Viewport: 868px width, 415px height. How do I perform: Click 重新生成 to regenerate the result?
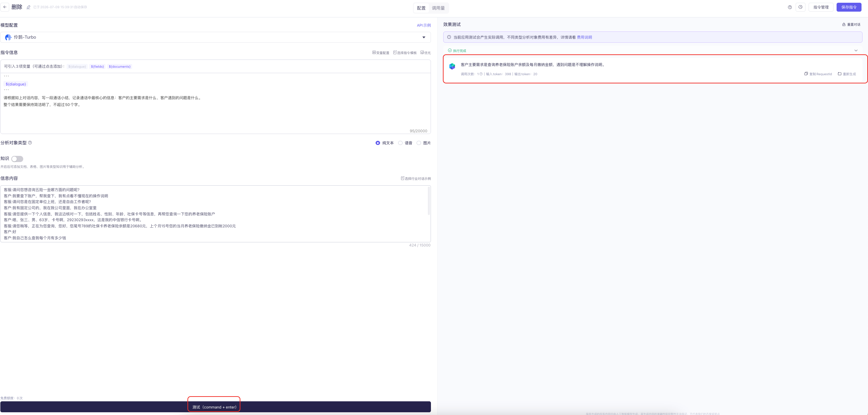847,74
